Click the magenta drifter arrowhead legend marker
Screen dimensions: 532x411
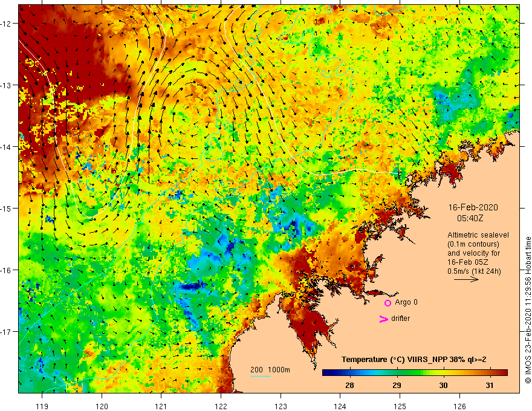383,319
